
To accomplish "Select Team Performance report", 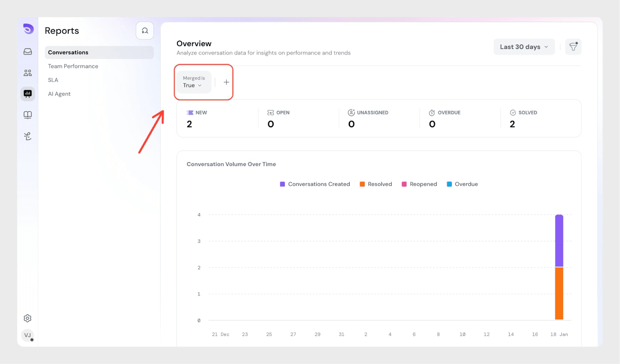I will tap(73, 66).
